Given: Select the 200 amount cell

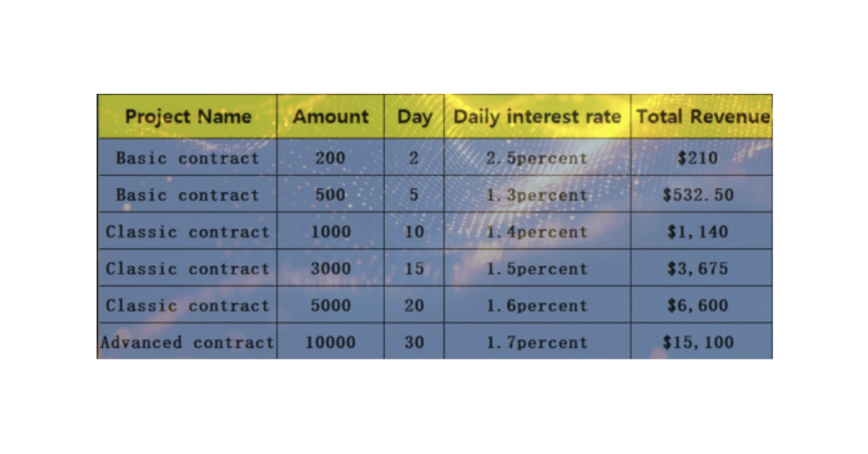Looking at the screenshot, I should pos(331,157).
